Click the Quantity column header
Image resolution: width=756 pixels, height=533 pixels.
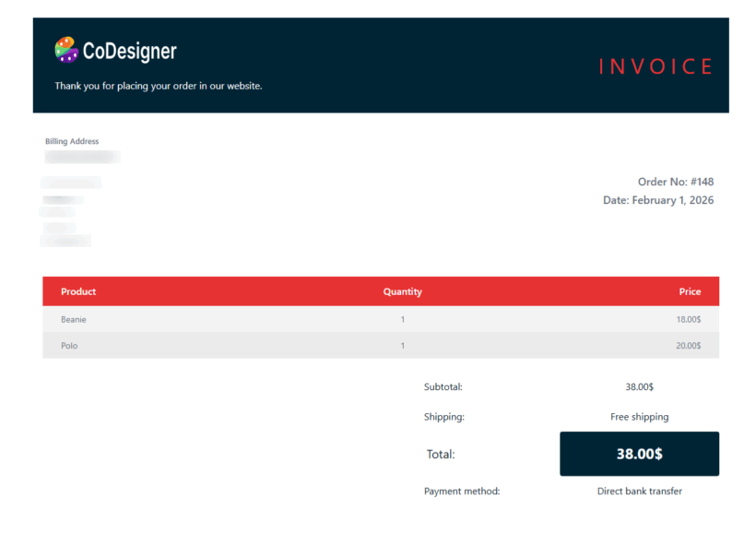(x=402, y=291)
